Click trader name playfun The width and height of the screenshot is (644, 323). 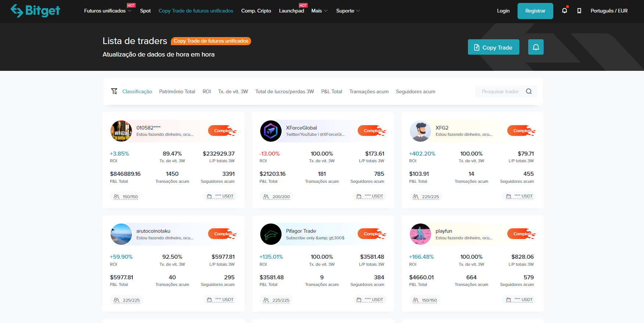[x=444, y=231]
